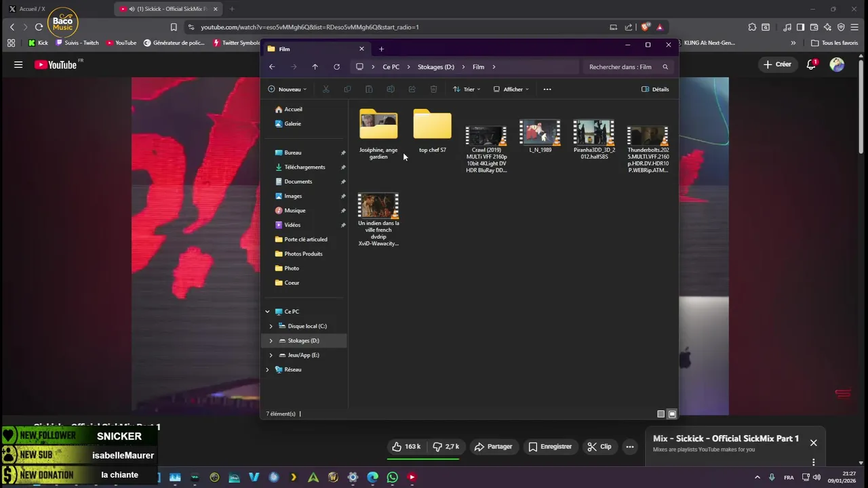Click the Share icon in Explorer toolbar

(412, 89)
